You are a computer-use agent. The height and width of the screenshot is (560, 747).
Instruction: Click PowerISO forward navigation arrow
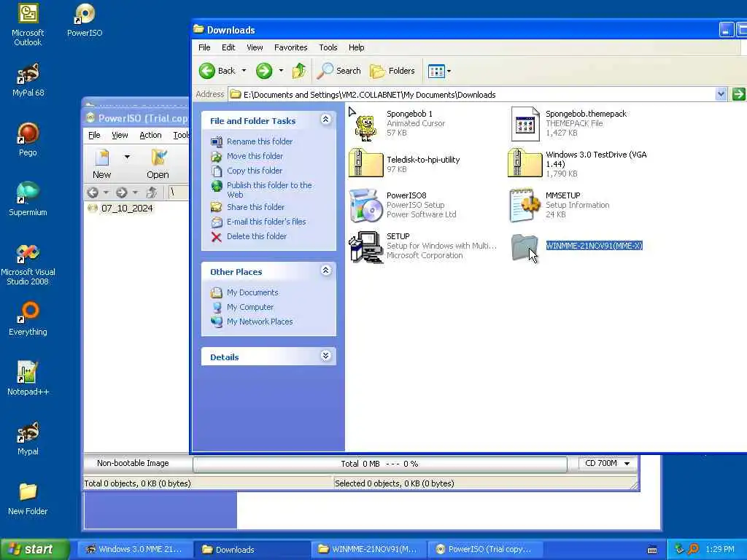122,192
